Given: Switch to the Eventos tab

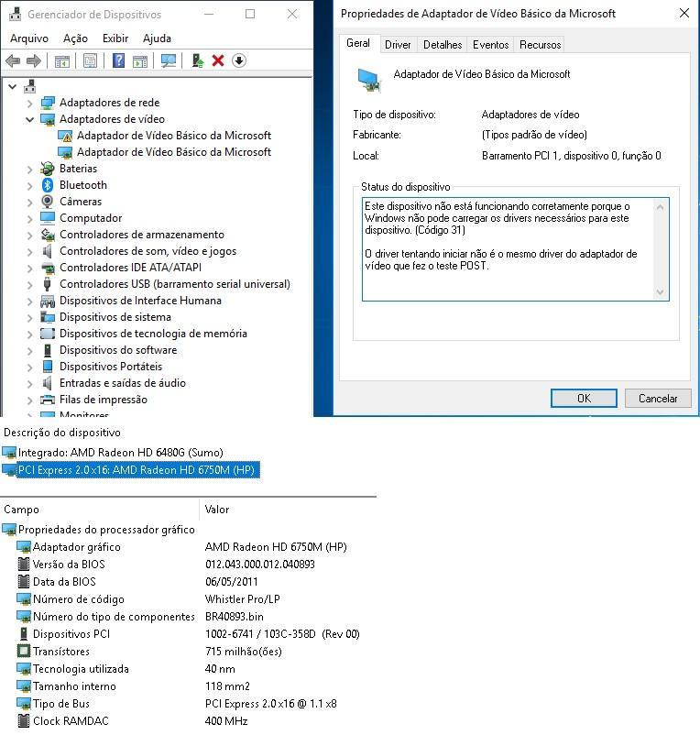Looking at the screenshot, I should [x=490, y=45].
